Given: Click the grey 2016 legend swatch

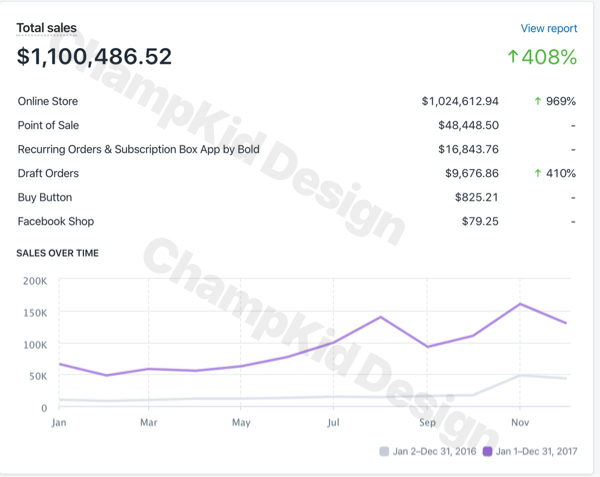Looking at the screenshot, I should coord(385,452).
